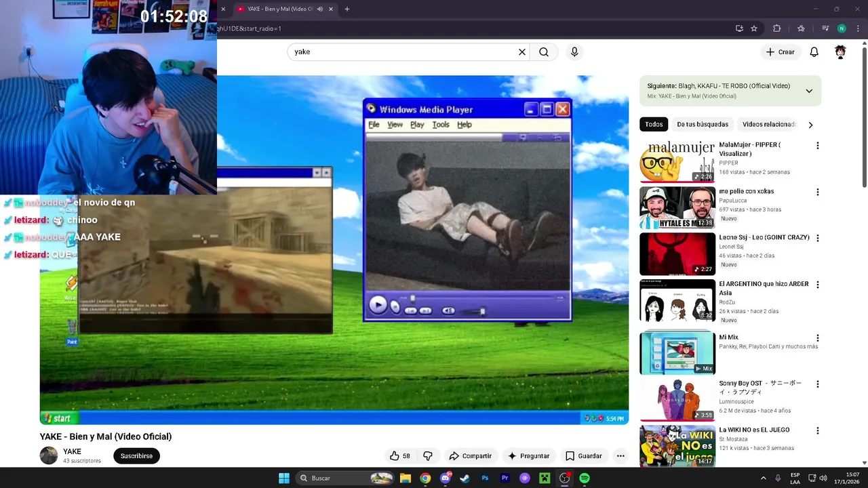This screenshot has height=488, width=868.
Task: Open me pelie con xokas thumbnail
Action: 677,207
